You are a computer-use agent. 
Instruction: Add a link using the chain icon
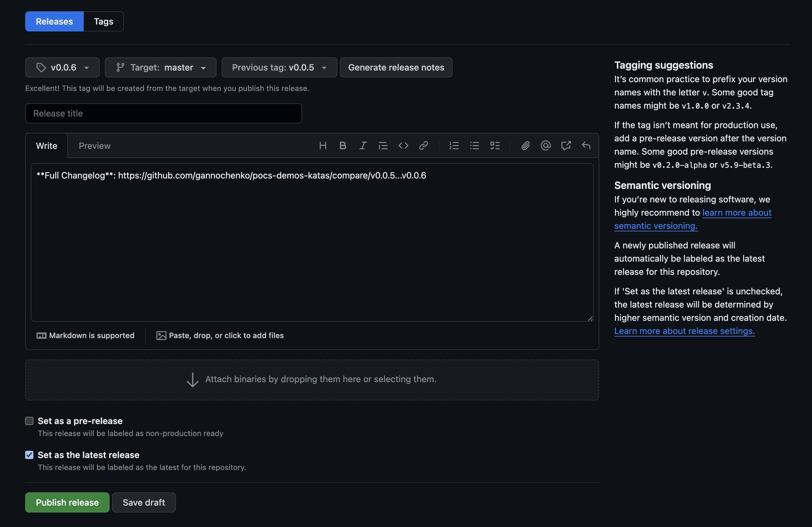coord(423,146)
